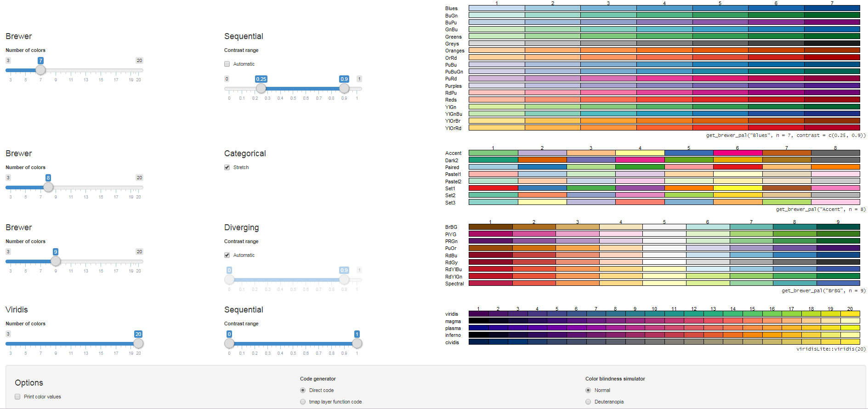Click the Brewer Diverging number-of-colors slider handle
This screenshot has width=868, height=409.
[56, 261]
